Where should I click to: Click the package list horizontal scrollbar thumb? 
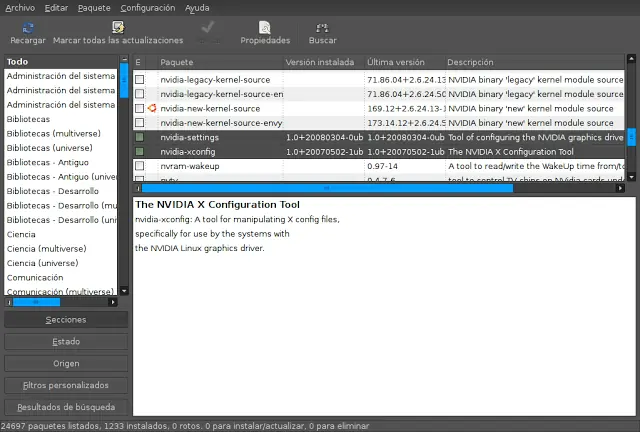[x=327, y=188]
